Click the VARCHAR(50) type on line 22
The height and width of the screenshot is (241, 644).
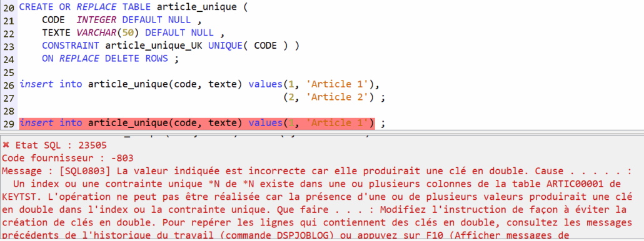(x=108, y=33)
